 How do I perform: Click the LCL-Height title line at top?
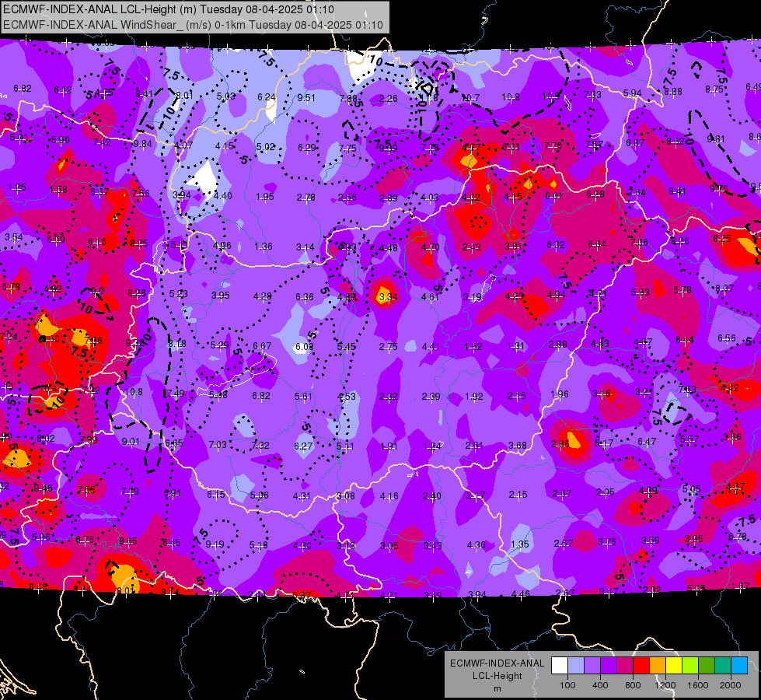168,9
